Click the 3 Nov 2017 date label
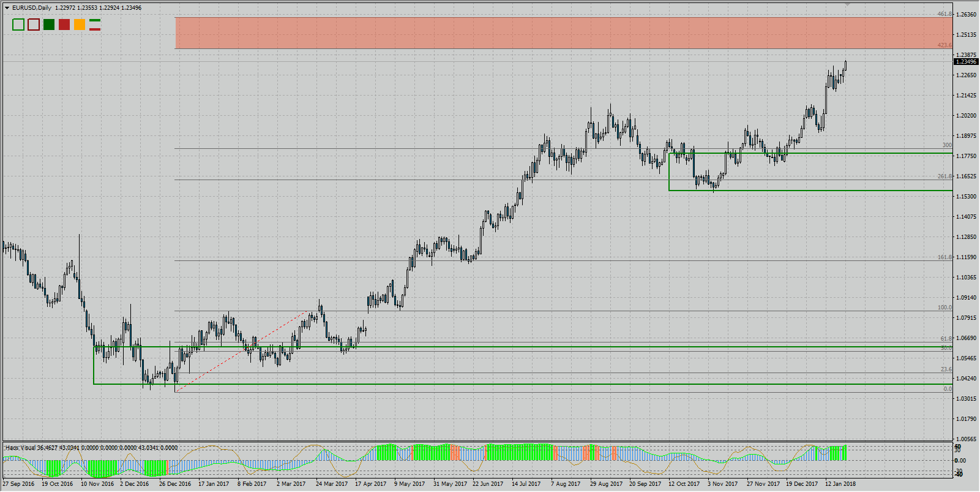This screenshot has width=980, height=492. [x=723, y=484]
